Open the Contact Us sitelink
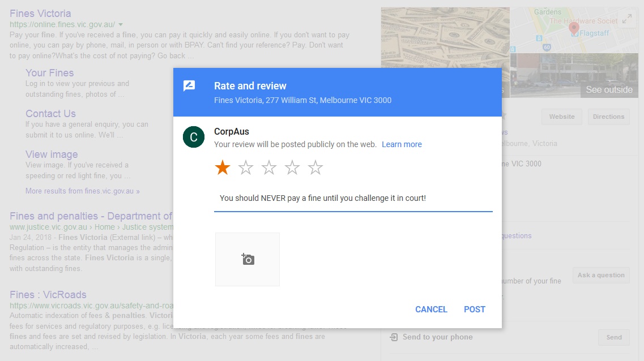Screen dimensions: 644x361 point(50,114)
